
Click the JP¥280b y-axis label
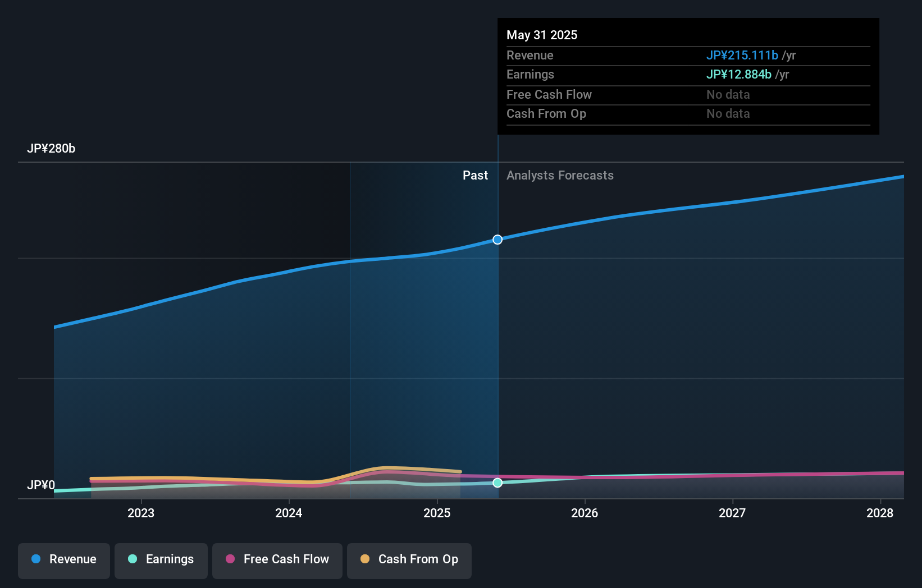point(51,148)
